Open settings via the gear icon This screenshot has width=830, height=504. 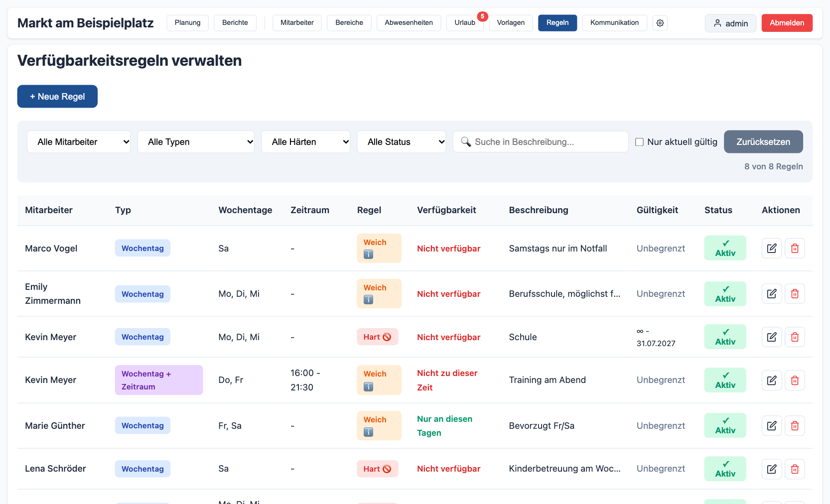coord(660,23)
